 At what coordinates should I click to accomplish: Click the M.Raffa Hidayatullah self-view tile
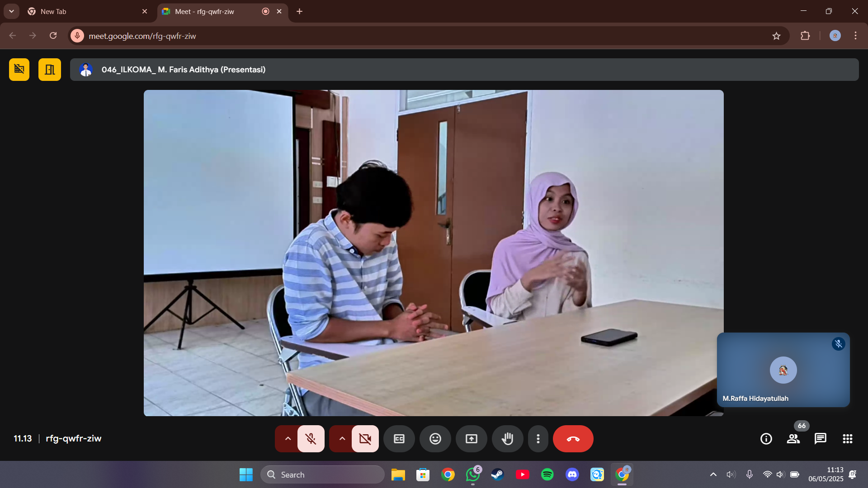pyautogui.click(x=783, y=370)
